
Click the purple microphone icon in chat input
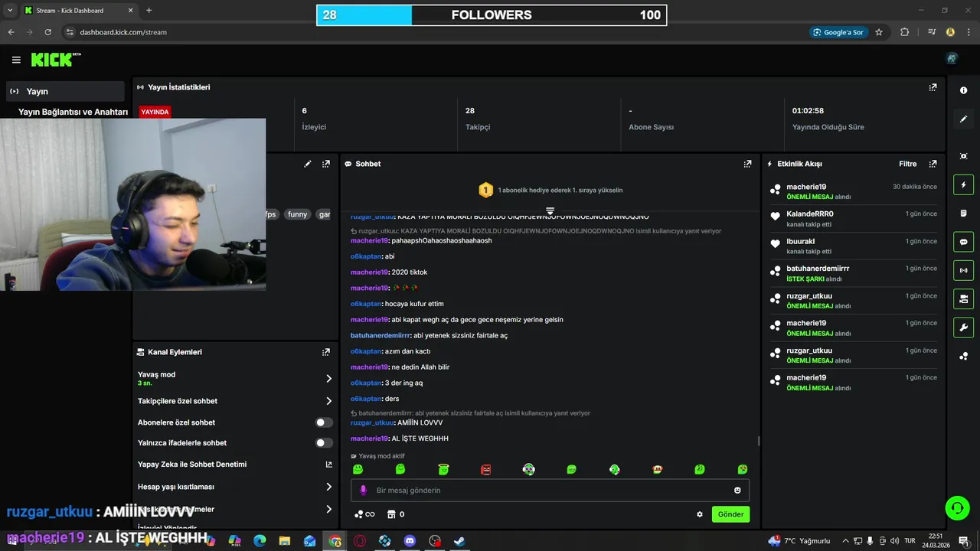coord(363,491)
